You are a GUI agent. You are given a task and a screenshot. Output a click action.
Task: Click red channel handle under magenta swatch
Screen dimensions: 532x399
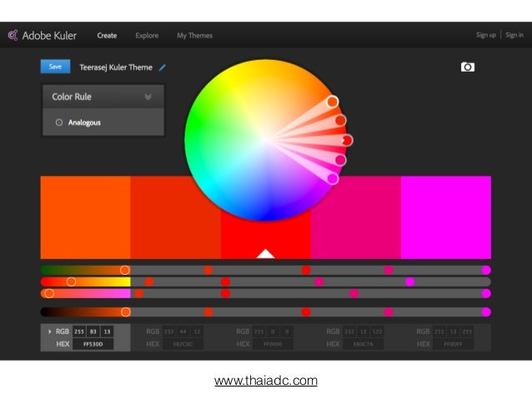coord(486,270)
